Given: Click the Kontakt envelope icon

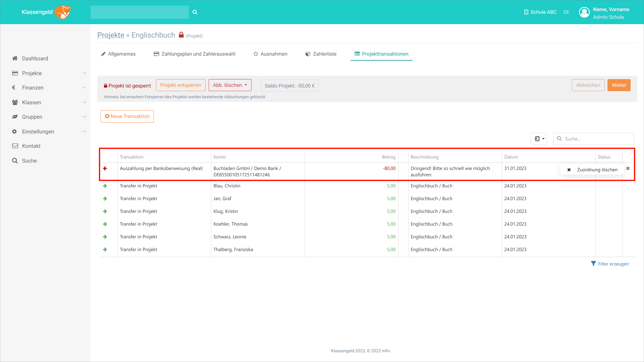Looking at the screenshot, I should [15, 146].
